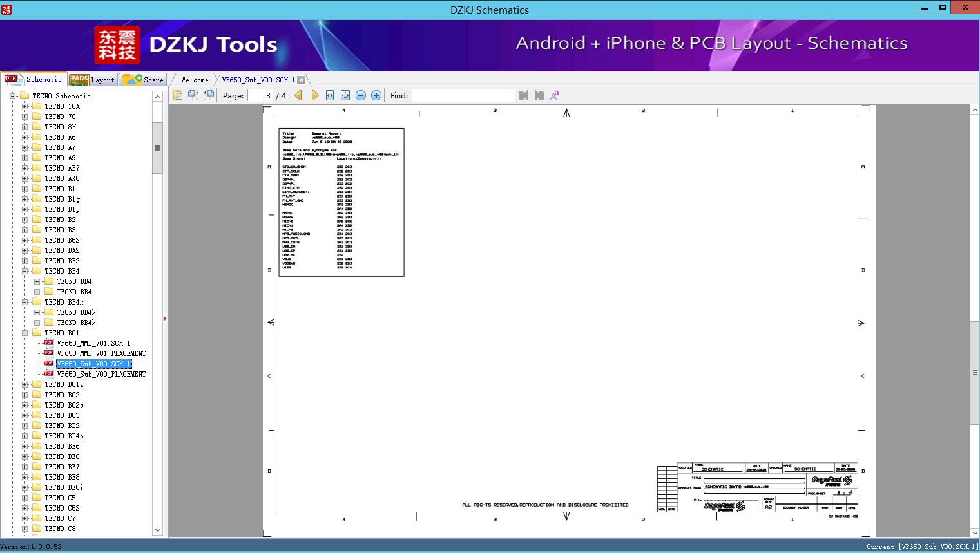Click the VP650_MMI_V01.SCH.1 PDF file icon
Image resolution: width=980 pixels, height=553 pixels.
point(48,343)
